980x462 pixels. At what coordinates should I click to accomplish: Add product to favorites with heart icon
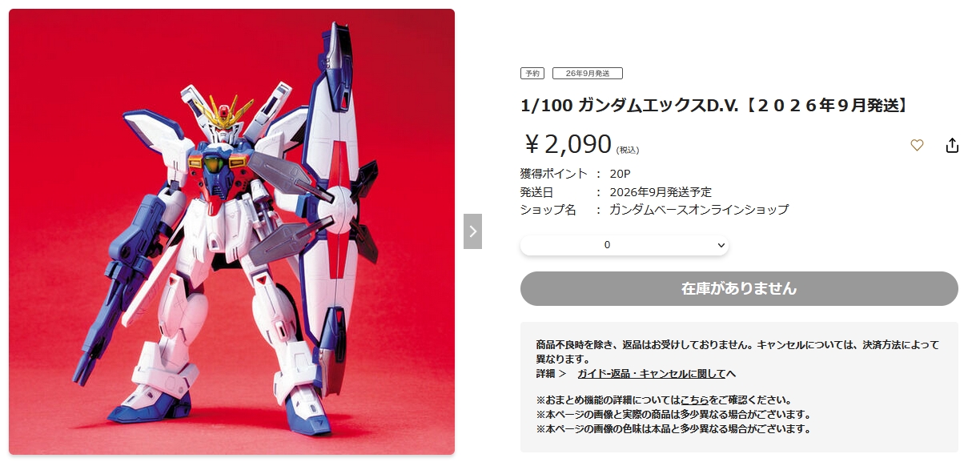pyautogui.click(x=917, y=146)
